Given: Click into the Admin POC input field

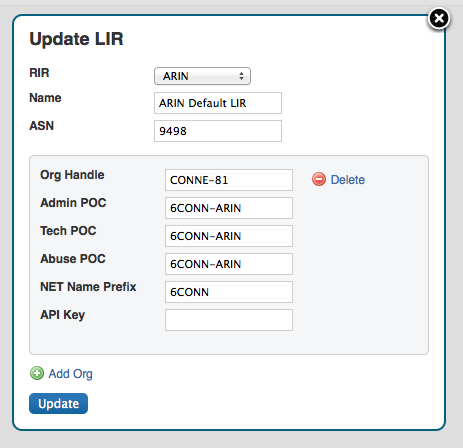Looking at the screenshot, I should point(229,208).
